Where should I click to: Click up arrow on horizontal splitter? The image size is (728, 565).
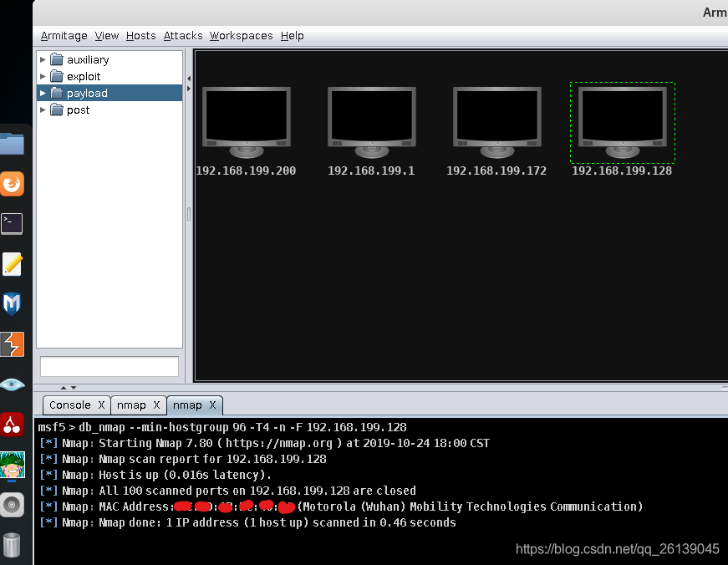tap(64, 388)
